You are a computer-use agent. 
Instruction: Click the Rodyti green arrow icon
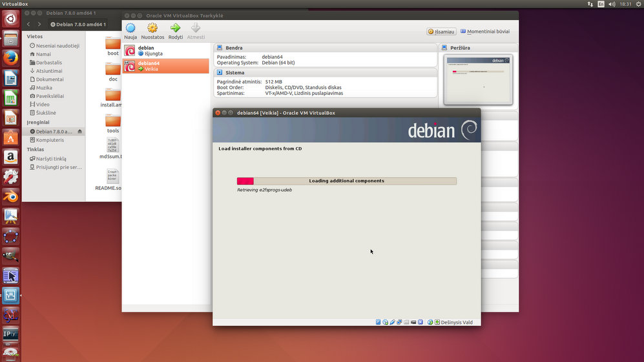pos(175,28)
